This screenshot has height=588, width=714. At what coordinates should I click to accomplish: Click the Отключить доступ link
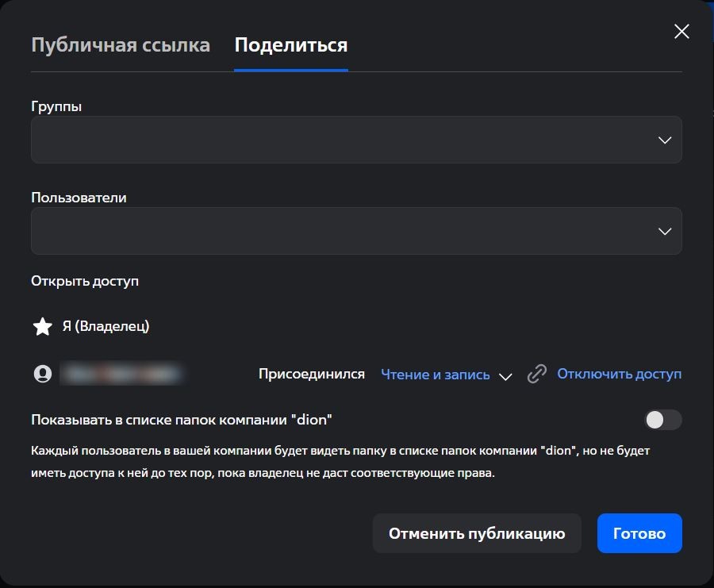coord(619,374)
